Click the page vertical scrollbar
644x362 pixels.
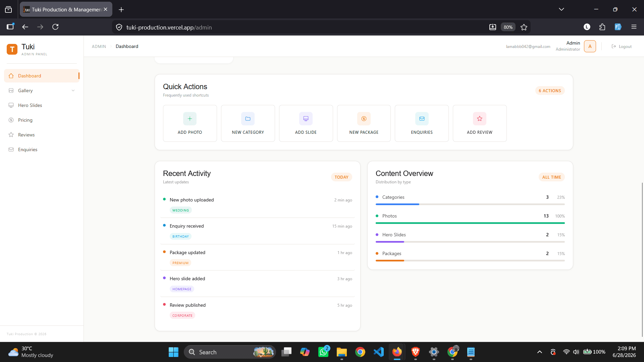coord(642,260)
